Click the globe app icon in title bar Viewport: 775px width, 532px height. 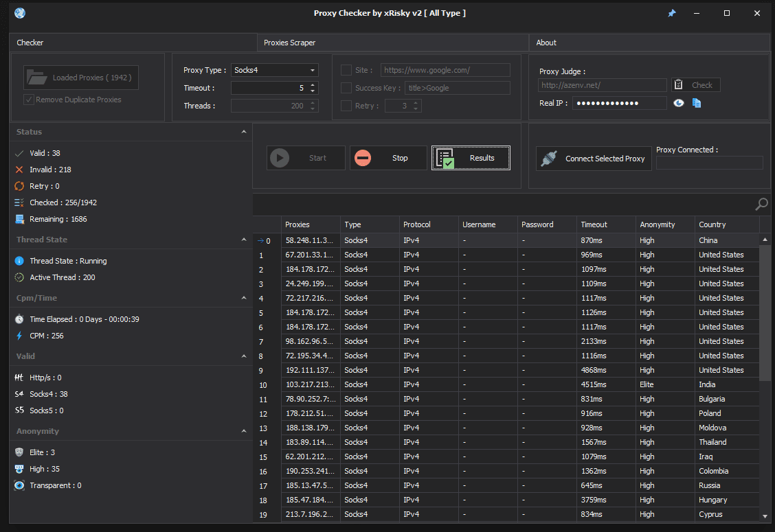[x=20, y=13]
